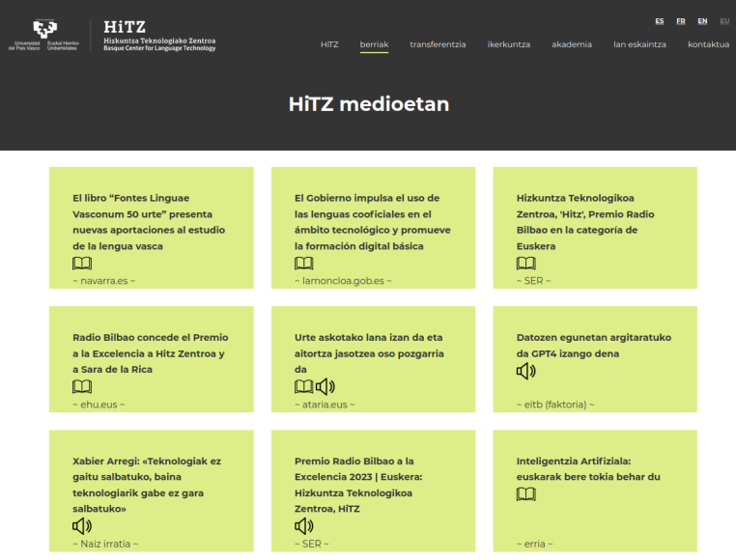Open "Hizkuntza Teknologikoa Zentroa, 'Hitz', Premio" headline
The image size is (736, 560).
click(585, 222)
